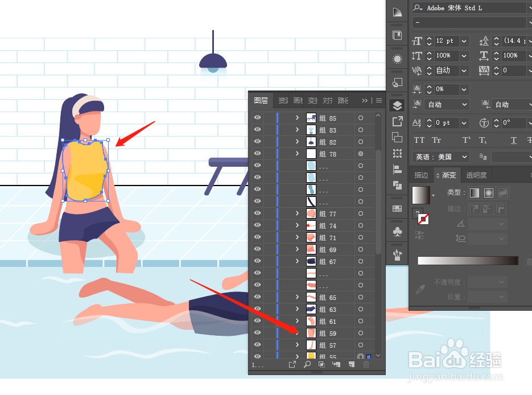Screen dimensions: 532x395
Task: Toggle visibility of 组 59
Action: point(258,332)
